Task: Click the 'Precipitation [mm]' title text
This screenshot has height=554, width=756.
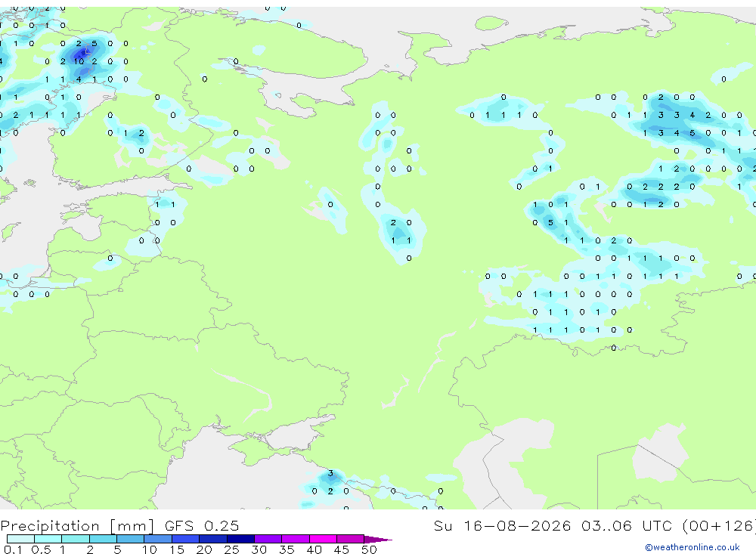Action: point(77,526)
